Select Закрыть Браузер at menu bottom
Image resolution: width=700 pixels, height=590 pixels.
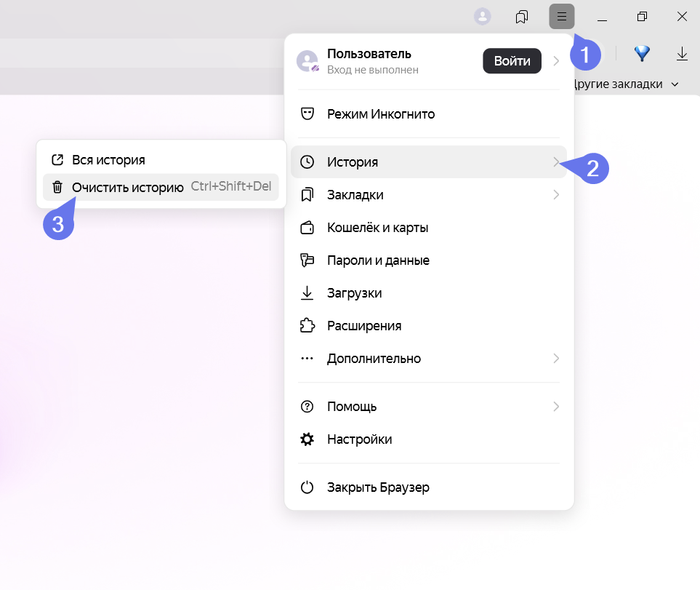coord(378,487)
